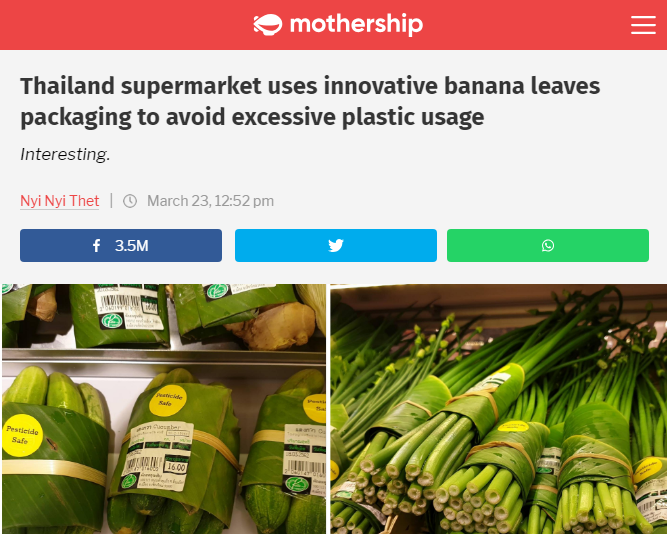Click the Twitter bird icon
Viewport: 667px width, 534px height.
click(336, 246)
